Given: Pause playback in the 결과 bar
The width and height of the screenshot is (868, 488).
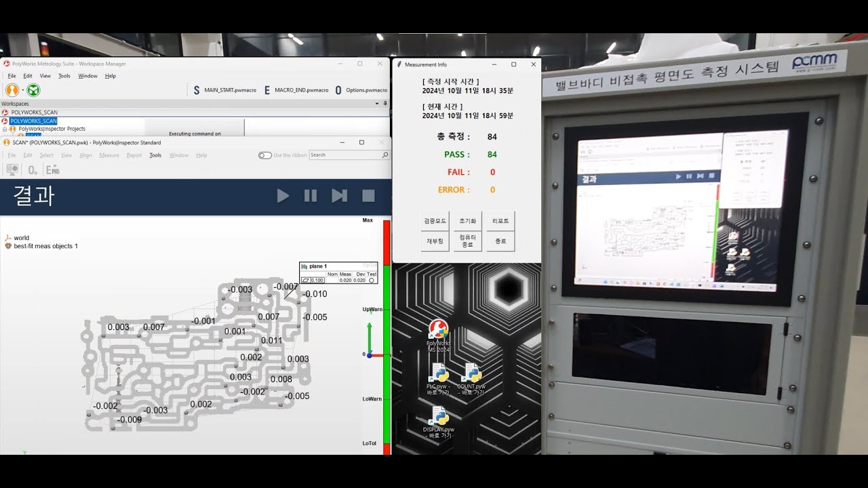Looking at the screenshot, I should pos(311,196).
